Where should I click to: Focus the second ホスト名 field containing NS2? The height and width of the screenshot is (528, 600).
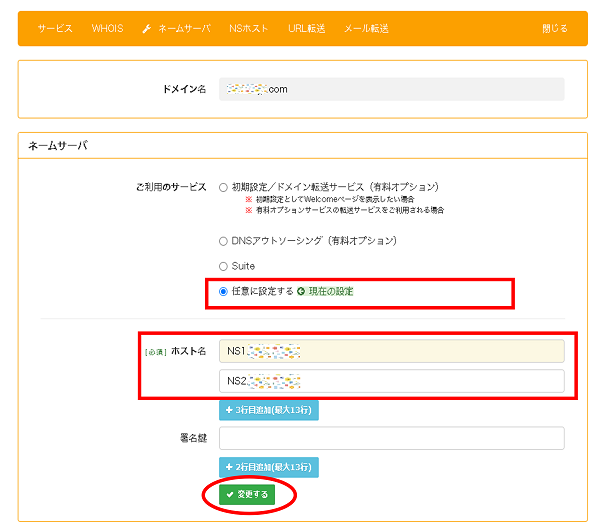pos(391,381)
